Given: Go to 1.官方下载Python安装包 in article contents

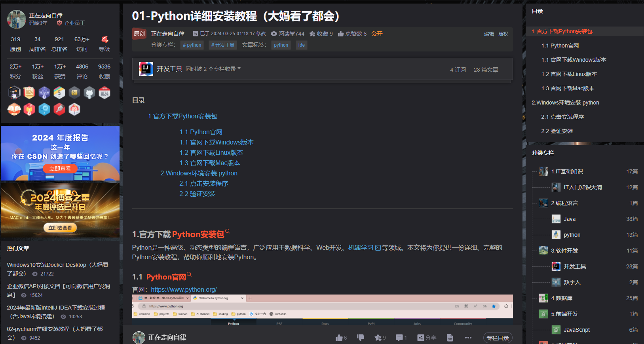Looking at the screenshot, I should point(182,116).
